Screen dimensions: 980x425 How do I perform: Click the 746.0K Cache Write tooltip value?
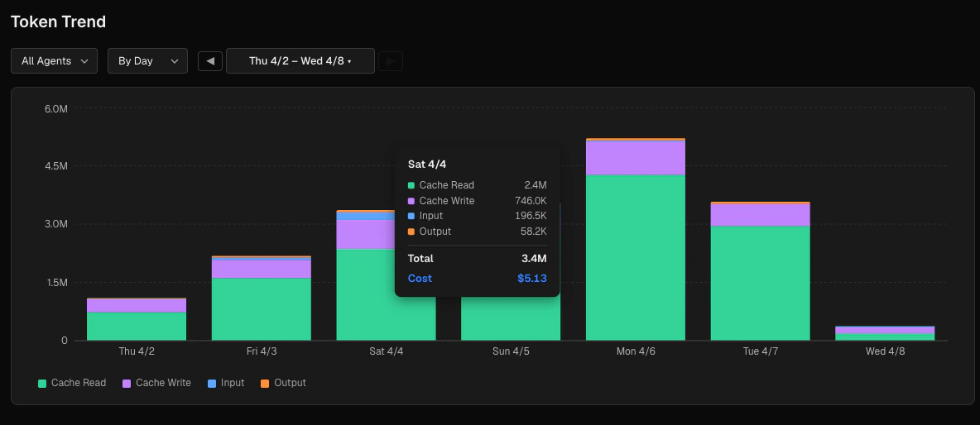tap(530, 201)
